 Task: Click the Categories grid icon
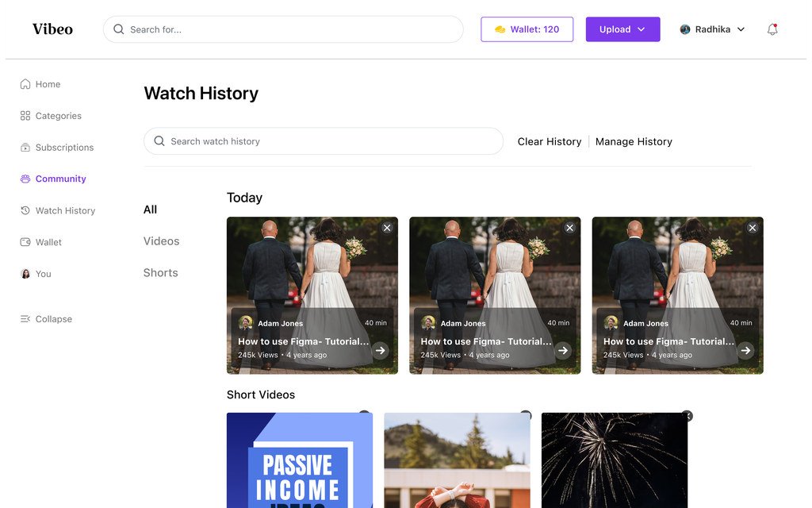[x=25, y=116]
